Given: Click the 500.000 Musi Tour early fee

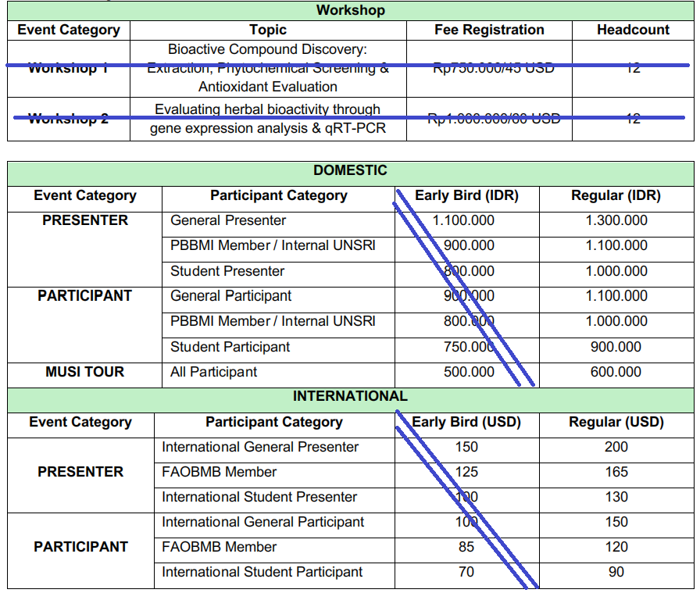Looking at the screenshot, I should (469, 372).
